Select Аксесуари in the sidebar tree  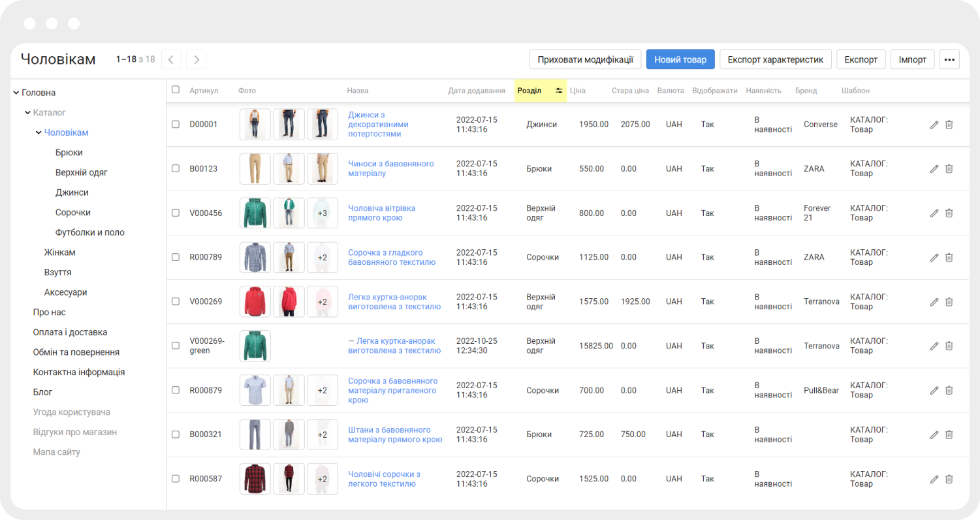tap(66, 292)
